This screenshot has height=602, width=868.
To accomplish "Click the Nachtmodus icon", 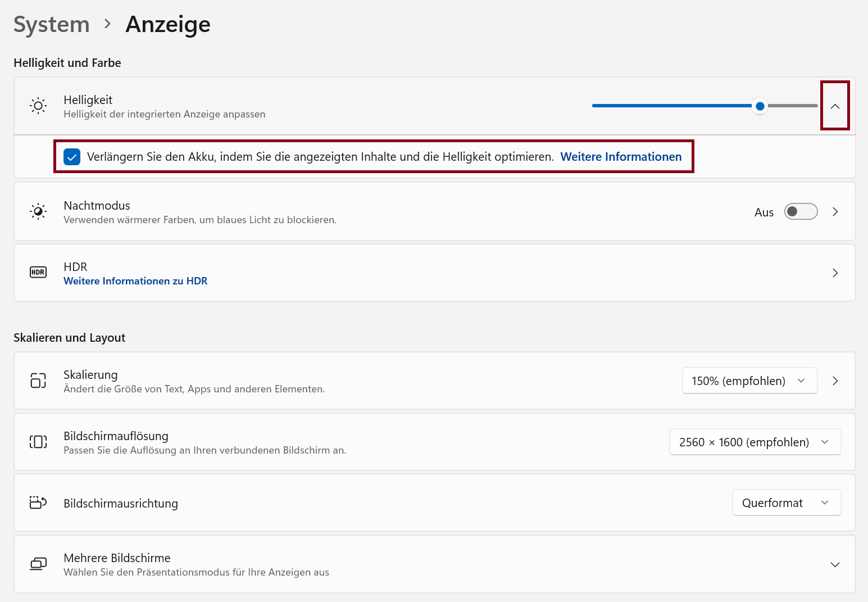I will point(38,211).
